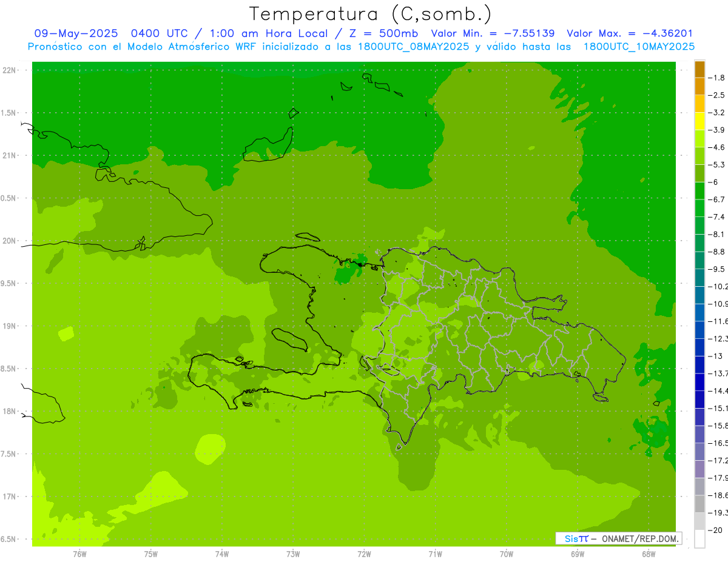Click the white swatch below the -20 label
The height and width of the screenshot is (562, 728).
pyautogui.click(x=699, y=539)
